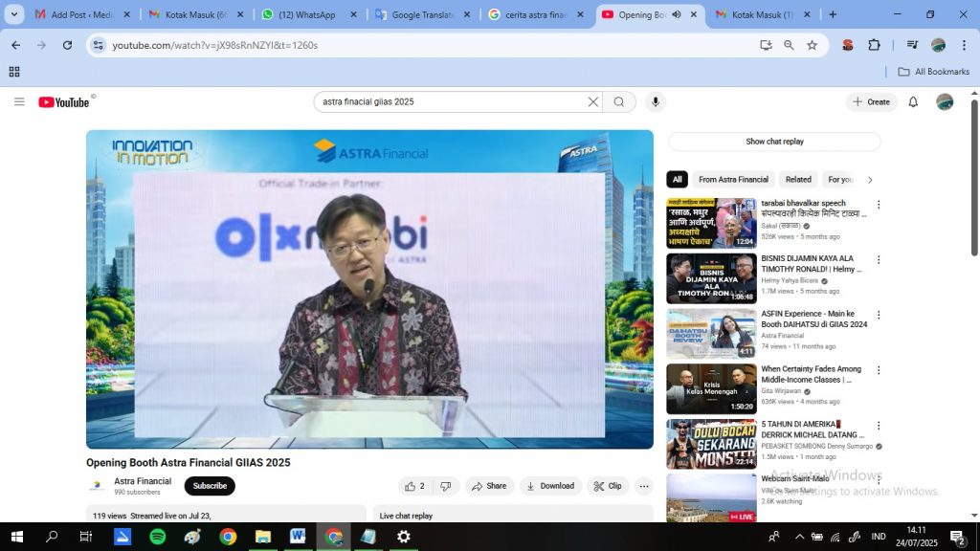980x551 pixels.
Task: Open Windows taskbar search
Action: click(52, 537)
